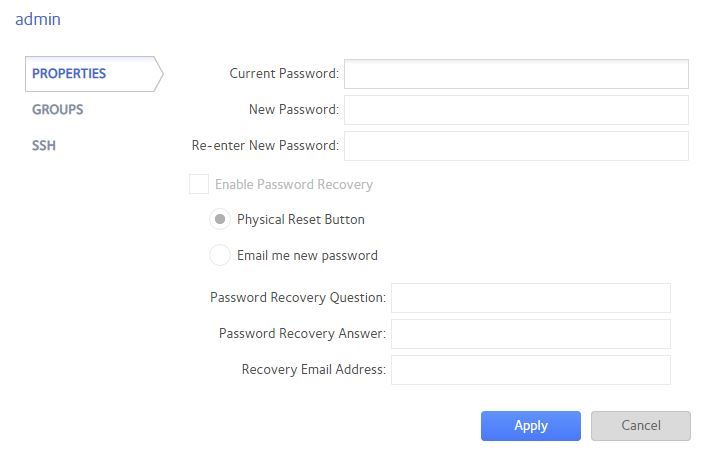The image size is (711, 465).
Task: Click the Recovery Email Address field
Action: coord(530,370)
